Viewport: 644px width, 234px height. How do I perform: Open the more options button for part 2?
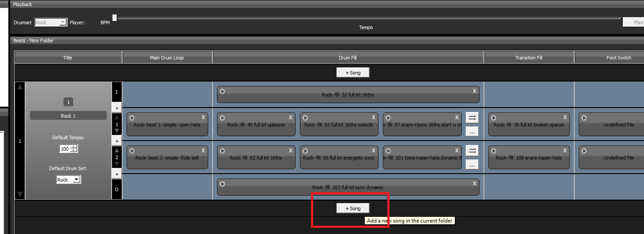click(x=472, y=164)
